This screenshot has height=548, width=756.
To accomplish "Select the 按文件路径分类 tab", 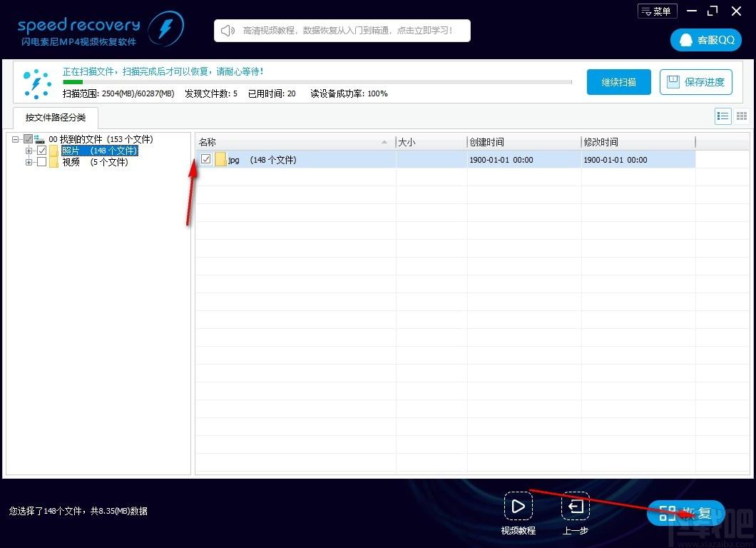I will pos(56,117).
